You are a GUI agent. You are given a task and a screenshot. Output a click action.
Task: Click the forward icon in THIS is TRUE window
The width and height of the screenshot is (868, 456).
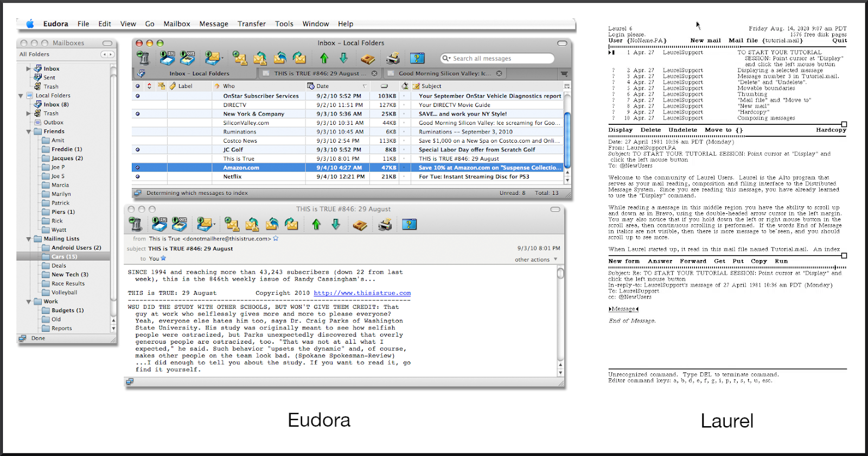[x=292, y=224]
